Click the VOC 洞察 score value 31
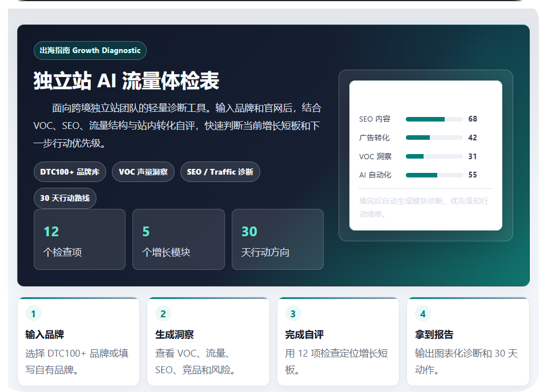The image size is (540, 392). click(x=473, y=156)
